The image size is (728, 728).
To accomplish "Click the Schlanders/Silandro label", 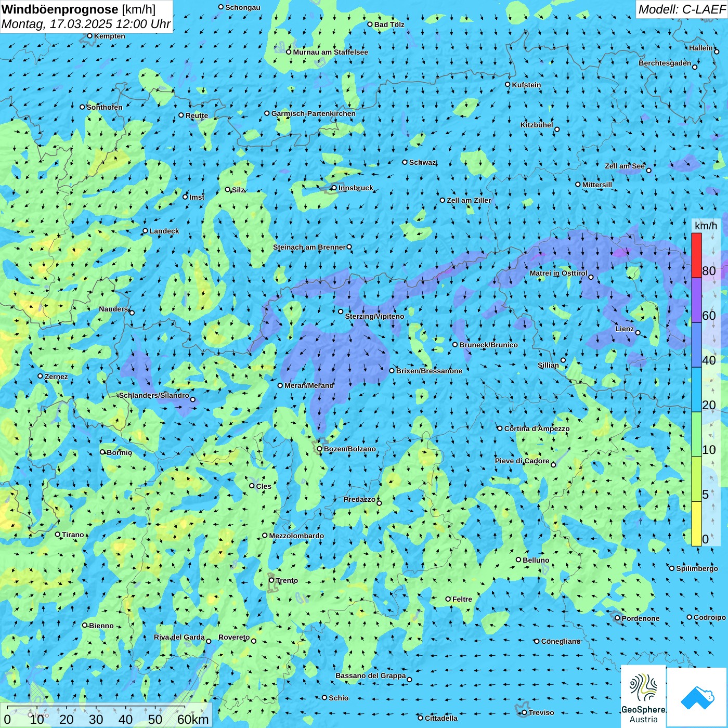I will click(154, 395).
